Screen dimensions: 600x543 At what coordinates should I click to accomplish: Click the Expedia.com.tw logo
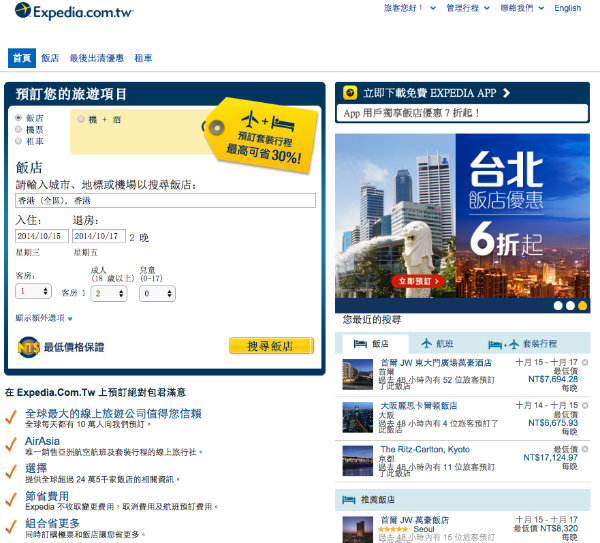point(74,11)
